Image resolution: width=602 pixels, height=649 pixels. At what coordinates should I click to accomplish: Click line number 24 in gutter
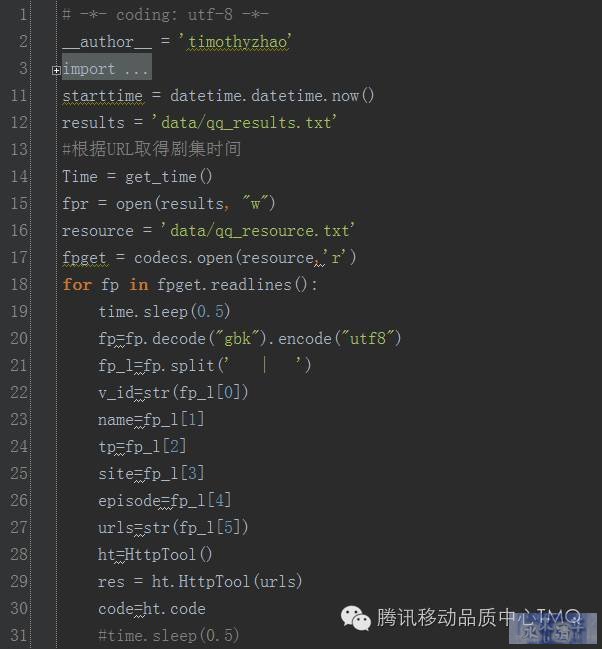[x=19, y=447]
